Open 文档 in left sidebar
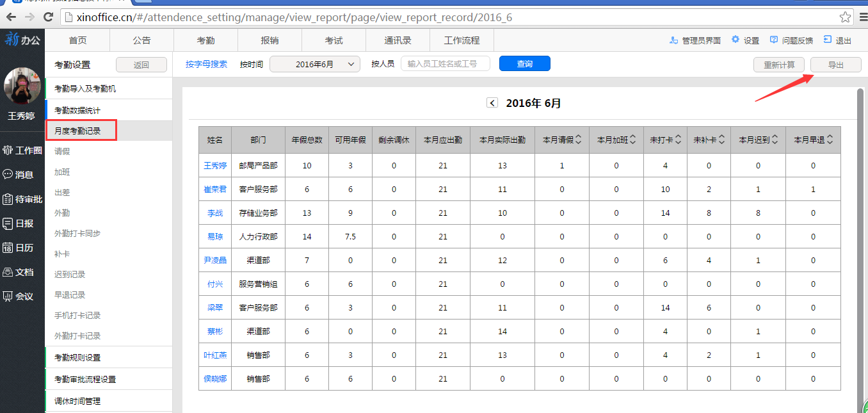This screenshot has height=413, width=868. click(x=19, y=272)
